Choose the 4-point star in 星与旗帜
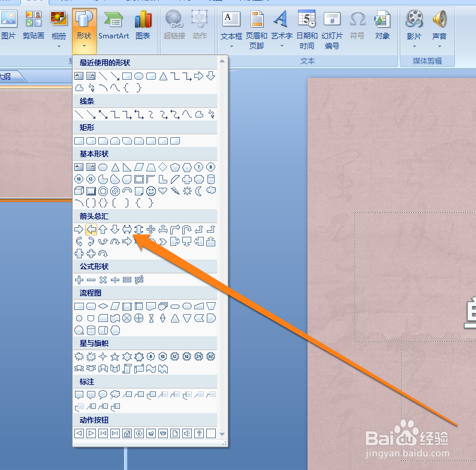Viewport: 476px width, 470px height. click(x=103, y=357)
